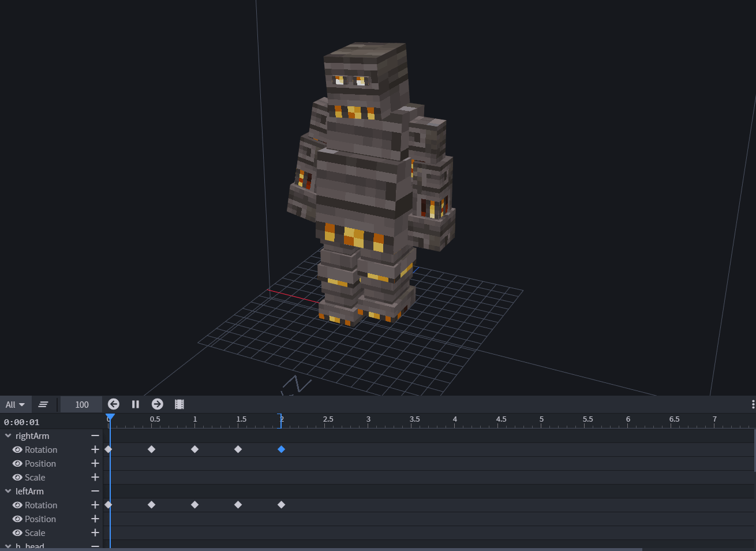Screen dimensions: 756x551
Task: Select the Rotation label under leftArm
Action: pos(41,505)
